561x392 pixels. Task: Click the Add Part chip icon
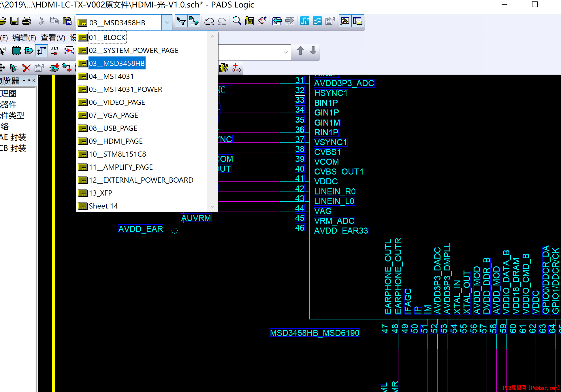[16, 51]
